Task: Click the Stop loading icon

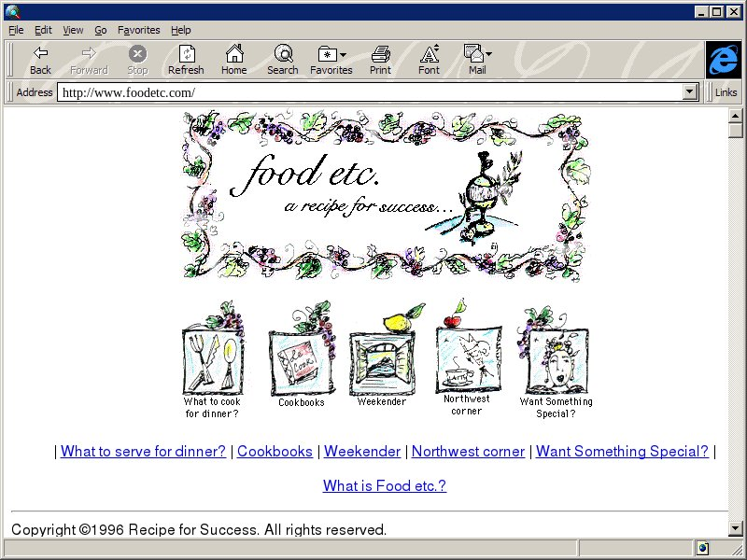Action: click(137, 60)
